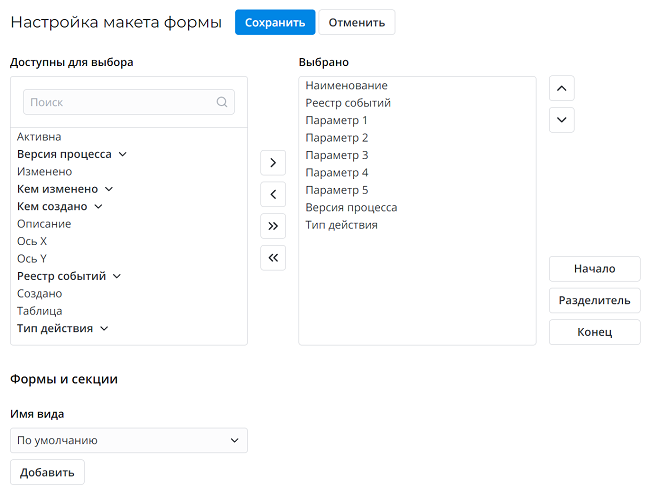650x498 pixels.
Task: Click the move right single arrow button
Action: [x=273, y=162]
